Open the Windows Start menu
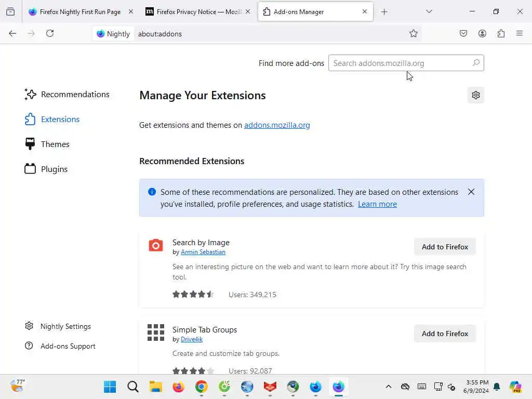532x399 pixels. pos(110,387)
